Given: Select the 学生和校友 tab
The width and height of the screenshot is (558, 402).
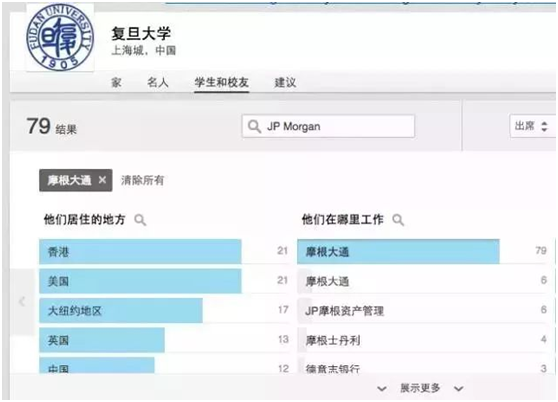Looking at the screenshot, I should pyautogui.click(x=221, y=83).
